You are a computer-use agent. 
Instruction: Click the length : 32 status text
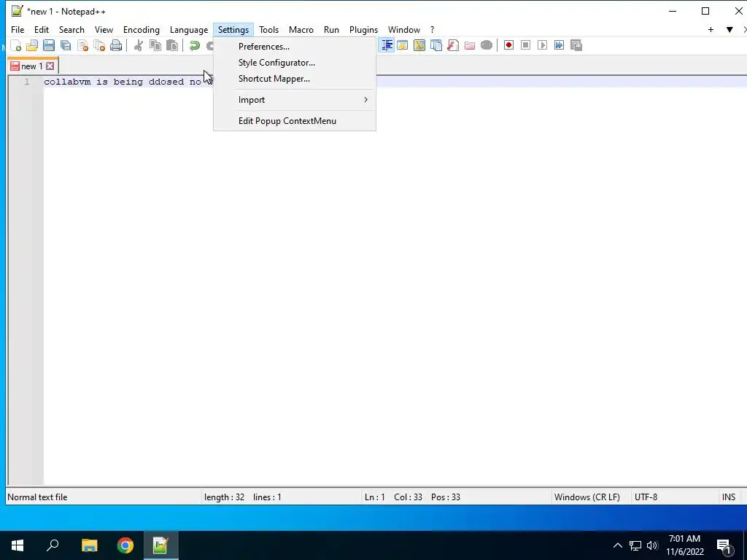[x=224, y=497]
